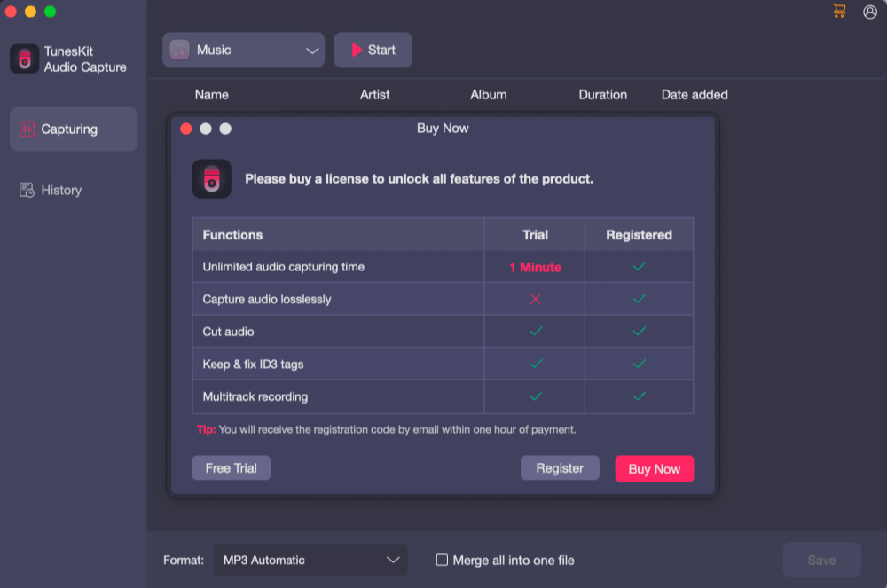This screenshot has width=887, height=588.
Task: Click the Register button
Action: pyautogui.click(x=560, y=467)
